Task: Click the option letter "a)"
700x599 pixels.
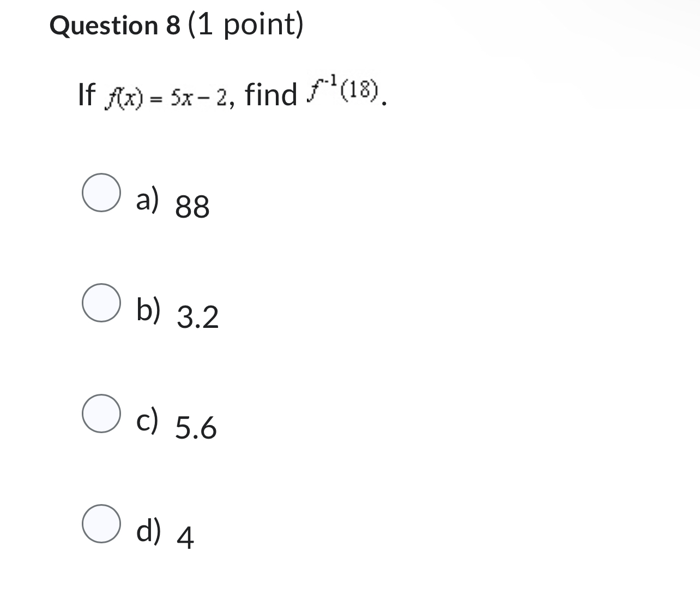Action: tap(148, 201)
